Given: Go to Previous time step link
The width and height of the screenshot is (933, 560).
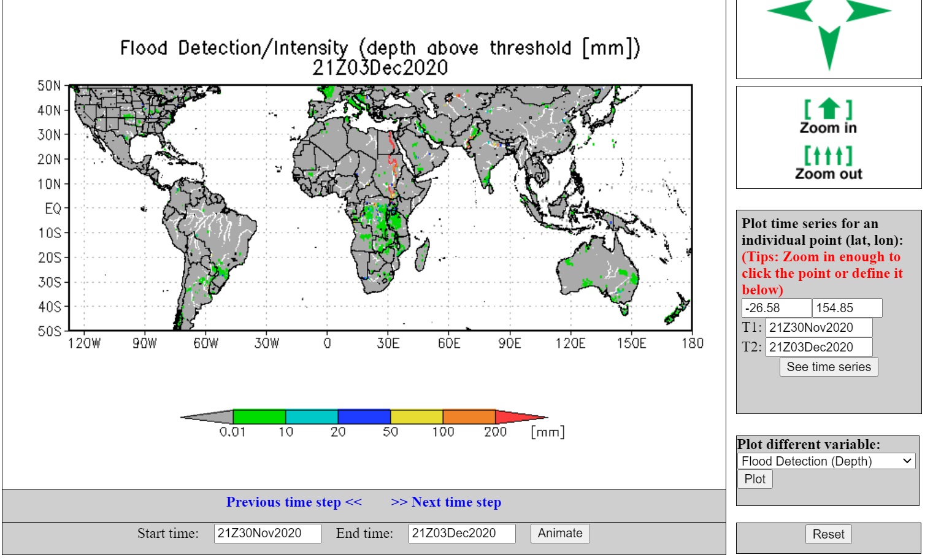Looking at the screenshot, I should [294, 502].
